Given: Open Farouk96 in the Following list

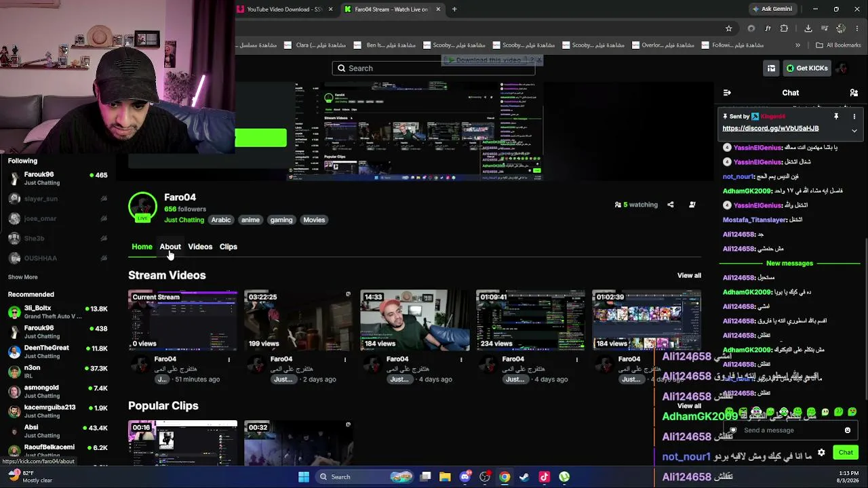Looking at the screenshot, I should point(57,178).
